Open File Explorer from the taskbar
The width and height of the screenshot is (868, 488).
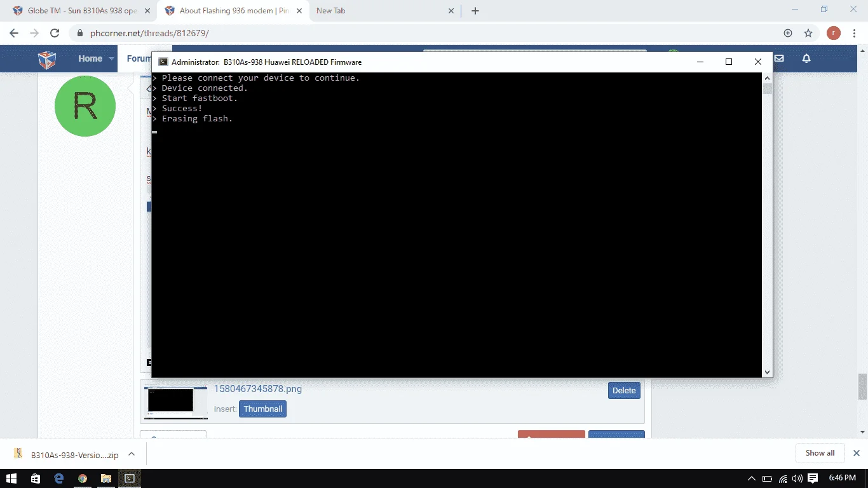click(105, 478)
